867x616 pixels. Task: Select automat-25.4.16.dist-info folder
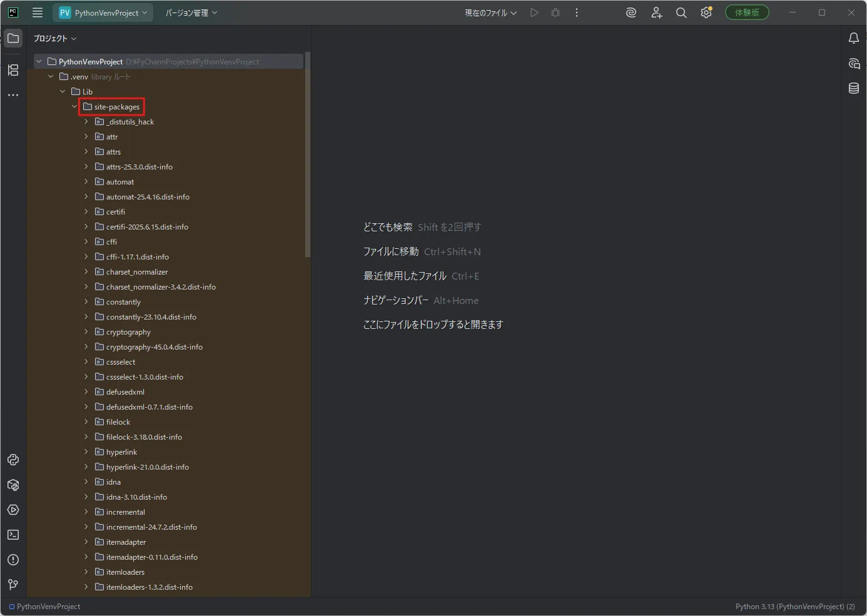coord(142,196)
